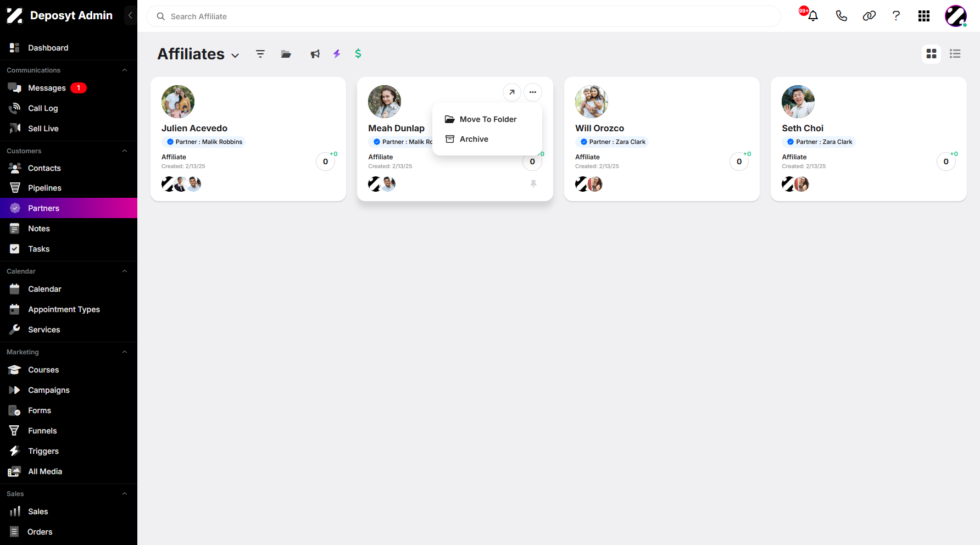Click the green dollar sign icon
The image size is (980, 545).
click(x=358, y=53)
